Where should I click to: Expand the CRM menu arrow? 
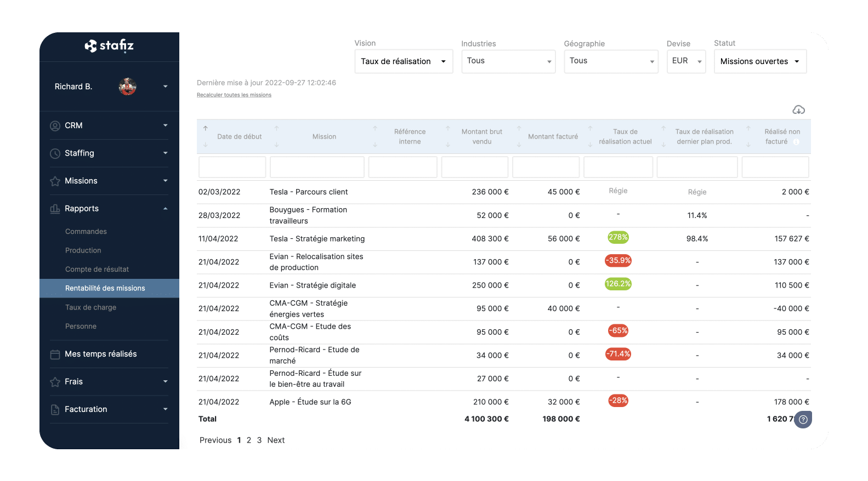165,125
